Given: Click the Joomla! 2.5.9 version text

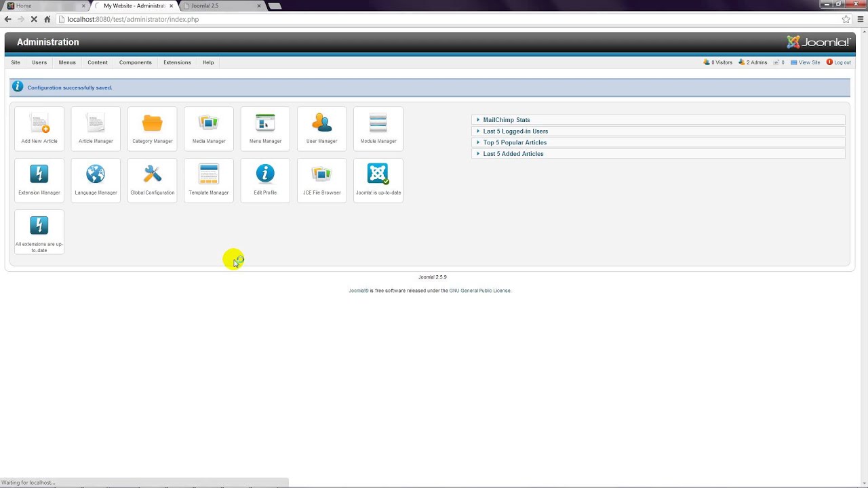Looking at the screenshot, I should [433, 277].
